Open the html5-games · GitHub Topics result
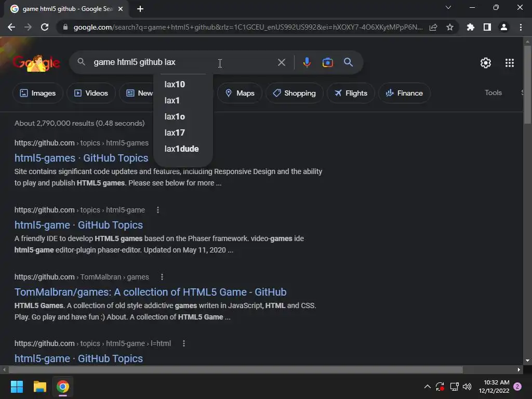This screenshot has width=532, height=399. point(81,158)
